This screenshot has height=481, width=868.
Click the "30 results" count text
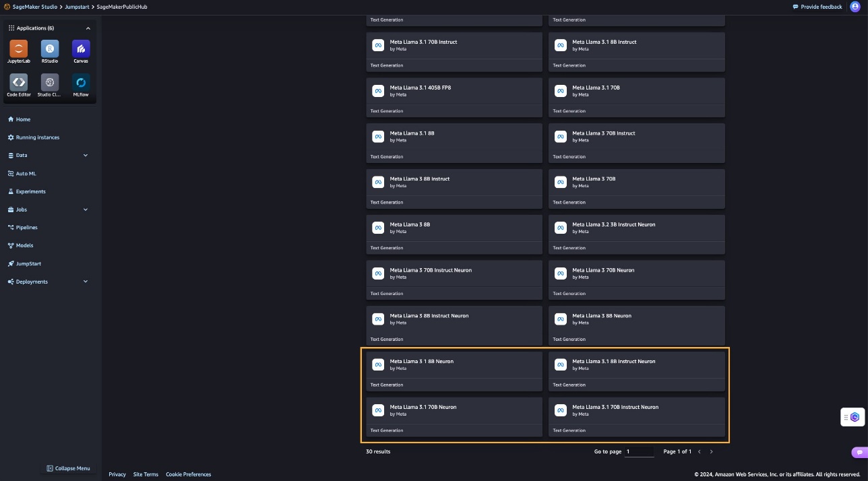[378, 451]
